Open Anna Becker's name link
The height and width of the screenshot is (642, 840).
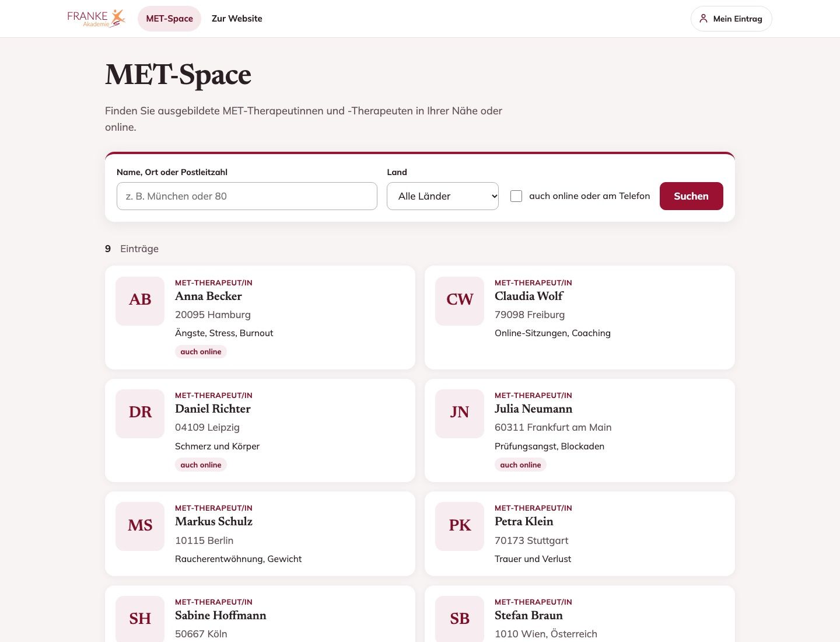(208, 296)
